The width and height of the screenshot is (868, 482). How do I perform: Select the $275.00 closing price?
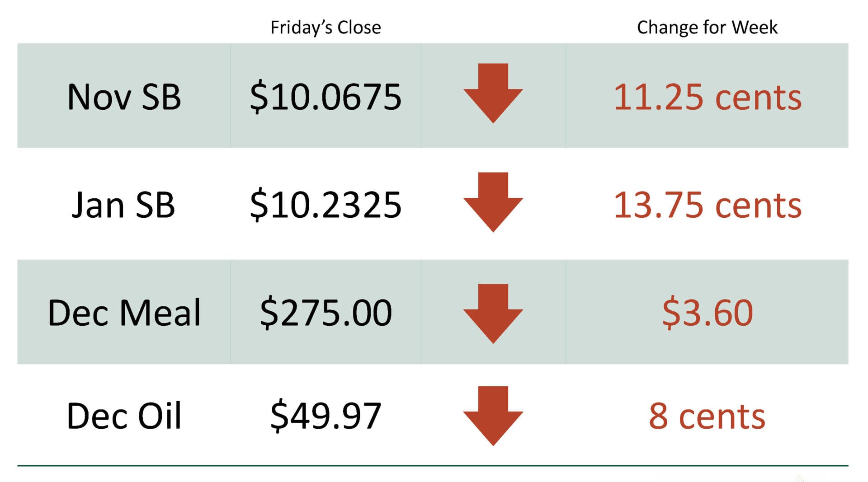tap(325, 313)
